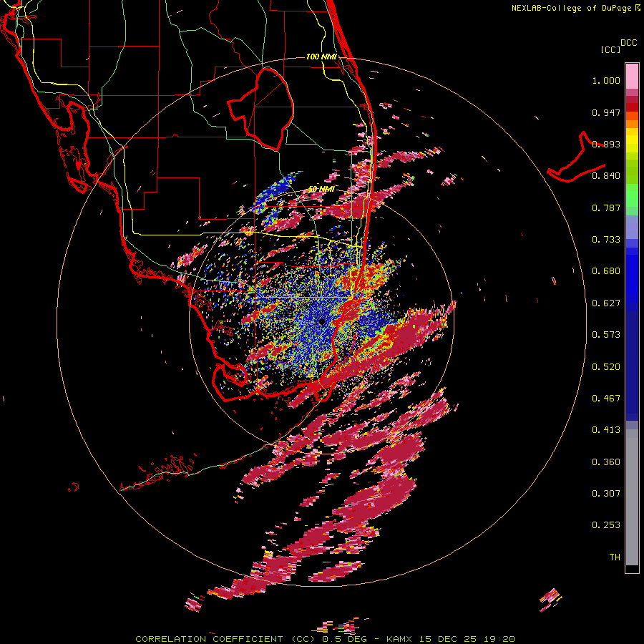
Task: Click the TH threshold label
Action: pyautogui.click(x=615, y=557)
